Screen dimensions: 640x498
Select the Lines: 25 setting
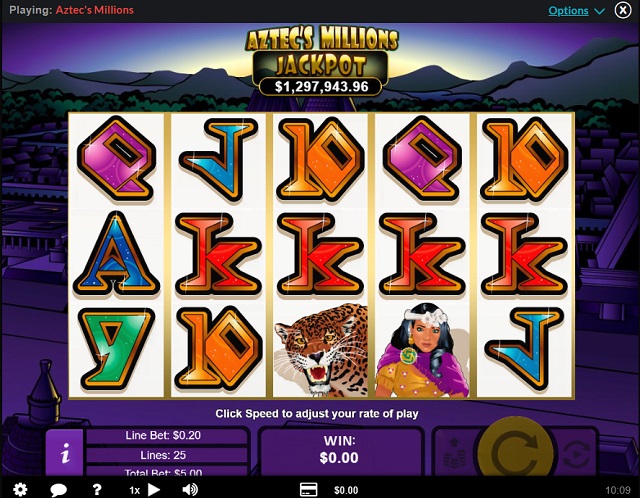point(163,455)
